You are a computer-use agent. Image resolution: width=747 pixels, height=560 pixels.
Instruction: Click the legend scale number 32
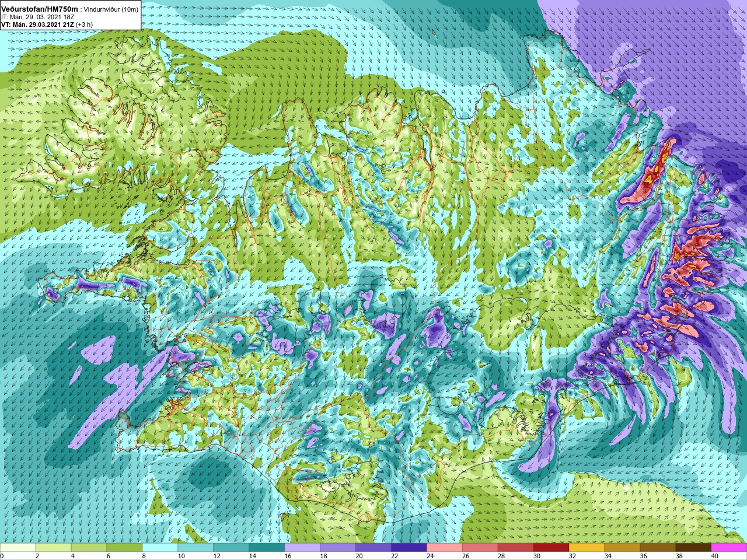pyautogui.click(x=573, y=556)
